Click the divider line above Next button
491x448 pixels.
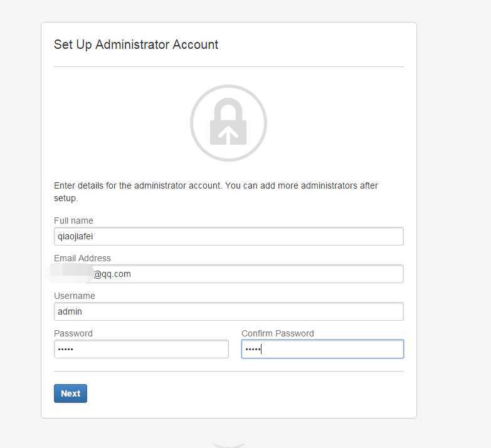229,372
